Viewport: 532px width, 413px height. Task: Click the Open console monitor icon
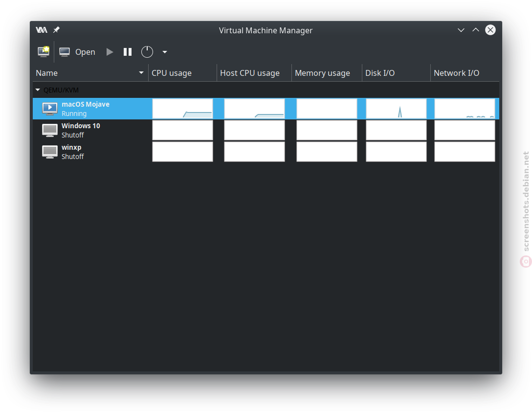(x=65, y=52)
